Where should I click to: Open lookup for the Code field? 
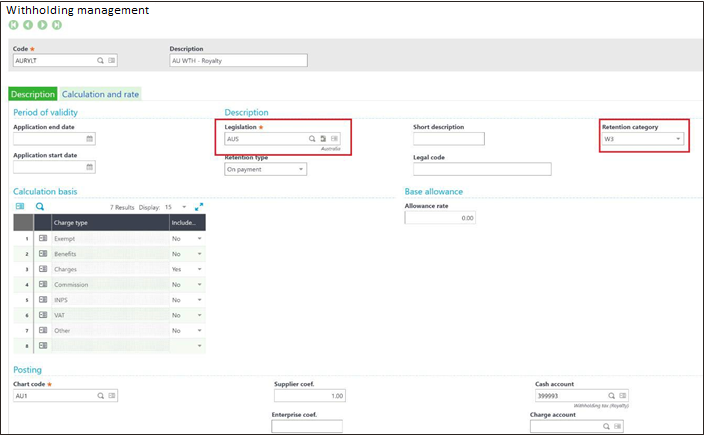pyautogui.click(x=100, y=61)
